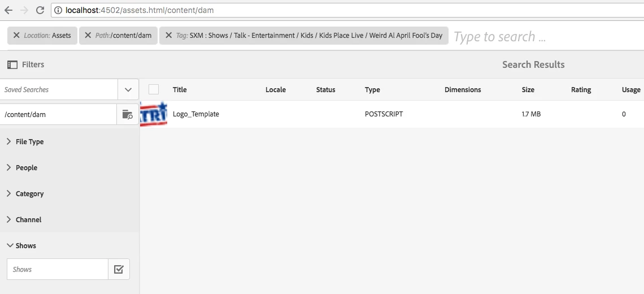Image resolution: width=644 pixels, height=294 pixels.
Task: Click the 1.7 MB size cell
Action: point(531,114)
